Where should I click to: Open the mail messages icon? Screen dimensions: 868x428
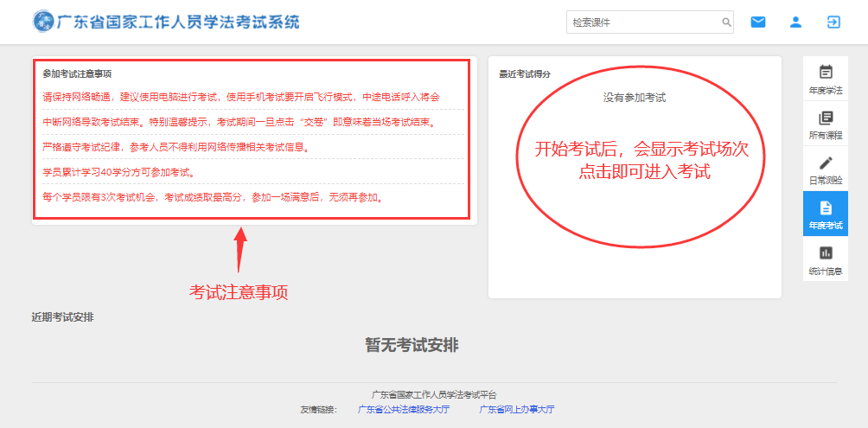(x=758, y=22)
